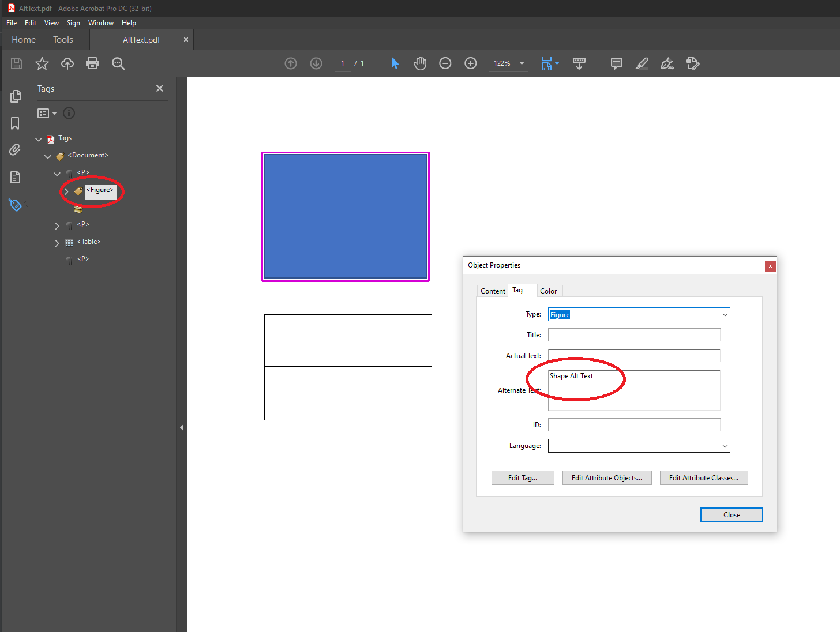The image size is (840, 632).
Task: Select the Hand pan tool
Action: point(420,63)
